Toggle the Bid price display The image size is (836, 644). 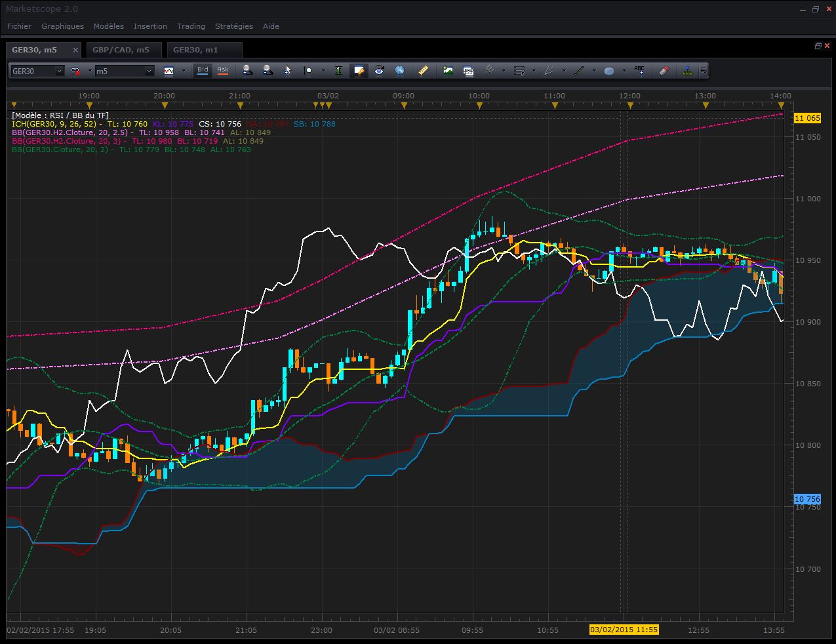[203, 70]
